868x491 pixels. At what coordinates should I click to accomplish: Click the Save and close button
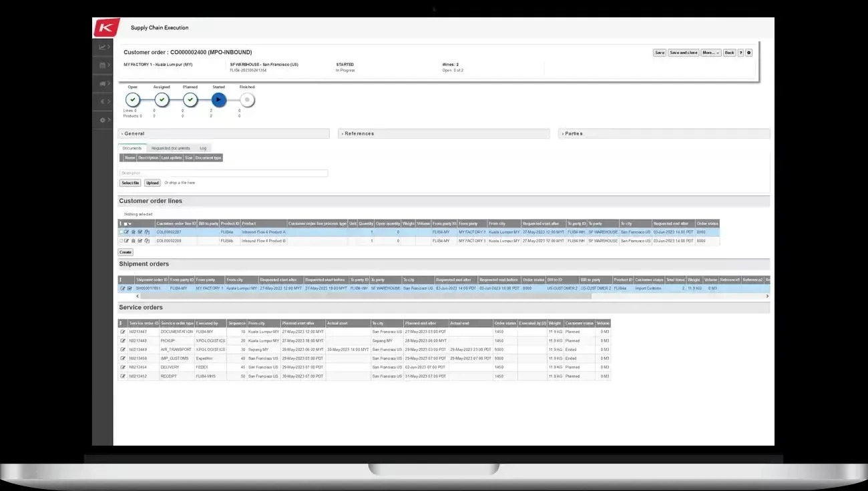[x=683, y=53]
